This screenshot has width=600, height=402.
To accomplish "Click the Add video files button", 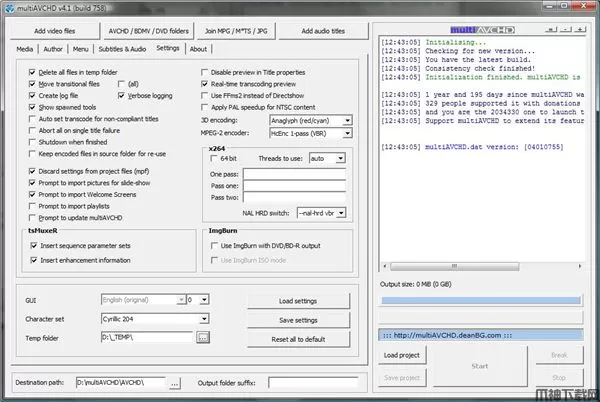I will tap(56, 30).
